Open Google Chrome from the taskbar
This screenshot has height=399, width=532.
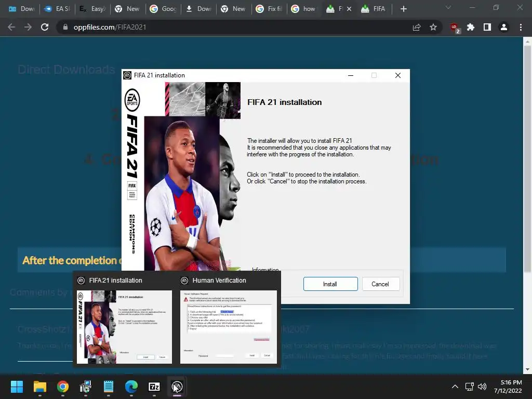(63, 387)
